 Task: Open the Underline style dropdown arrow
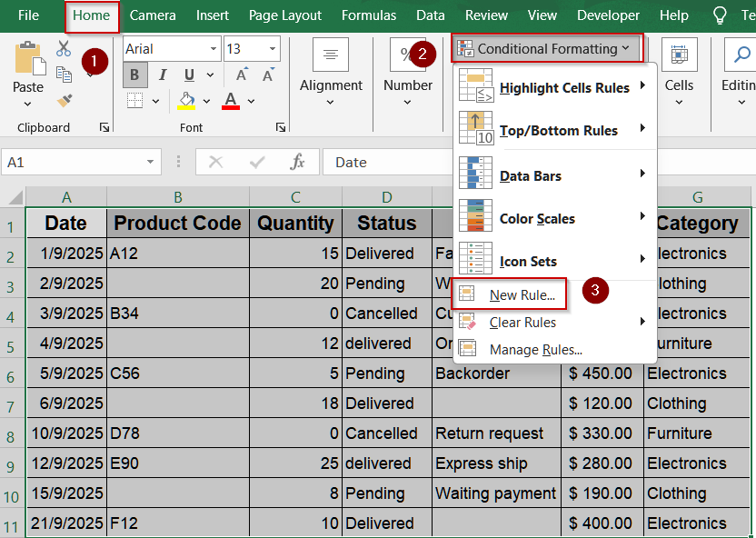click(x=210, y=75)
